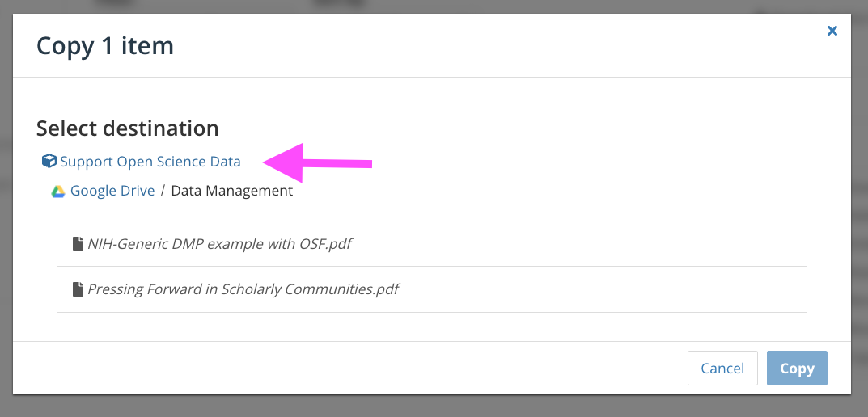Image resolution: width=868 pixels, height=417 pixels.
Task: Click the pink arrow annotation
Action: click(317, 162)
